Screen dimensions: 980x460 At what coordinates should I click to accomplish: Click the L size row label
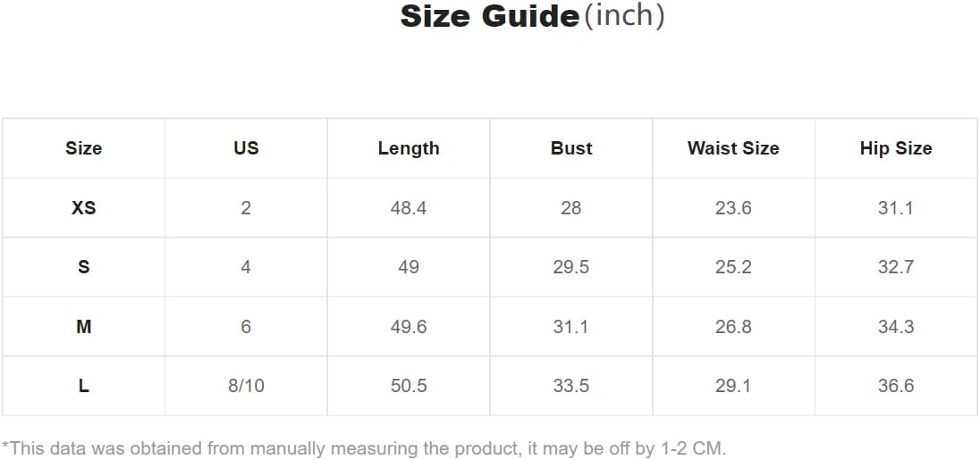84,386
